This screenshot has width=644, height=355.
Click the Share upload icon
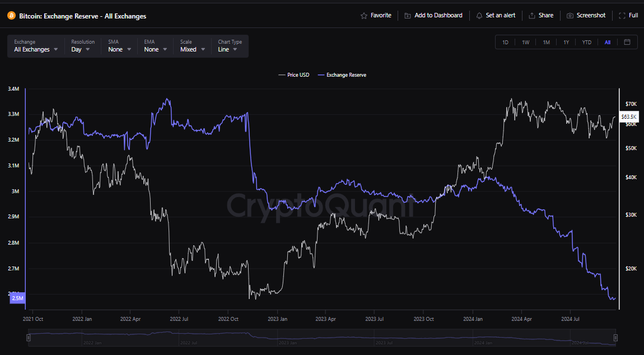(531, 16)
